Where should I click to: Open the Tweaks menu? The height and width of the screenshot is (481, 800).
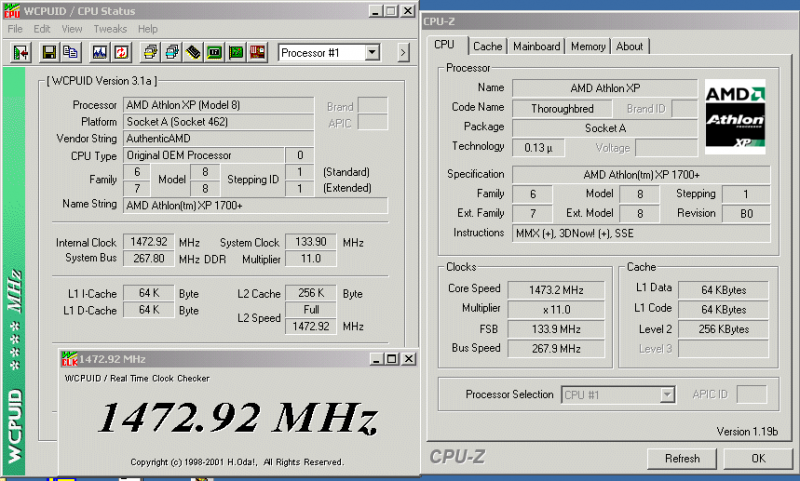pos(110,29)
